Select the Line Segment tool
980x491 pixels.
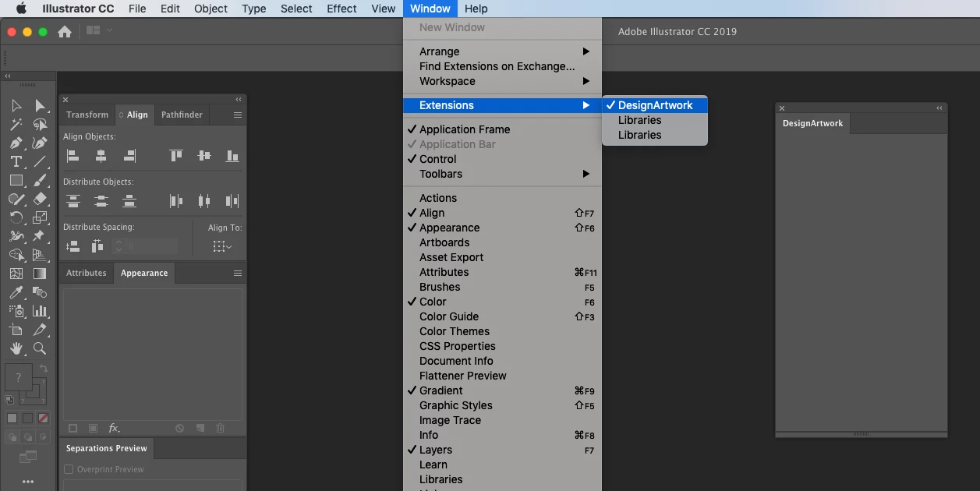pos(41,162)
